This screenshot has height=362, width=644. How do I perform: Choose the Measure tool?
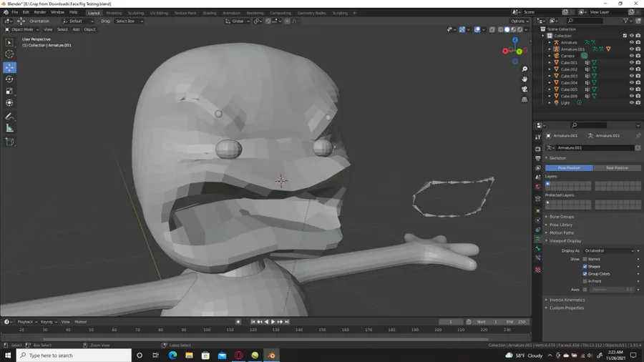9,129
